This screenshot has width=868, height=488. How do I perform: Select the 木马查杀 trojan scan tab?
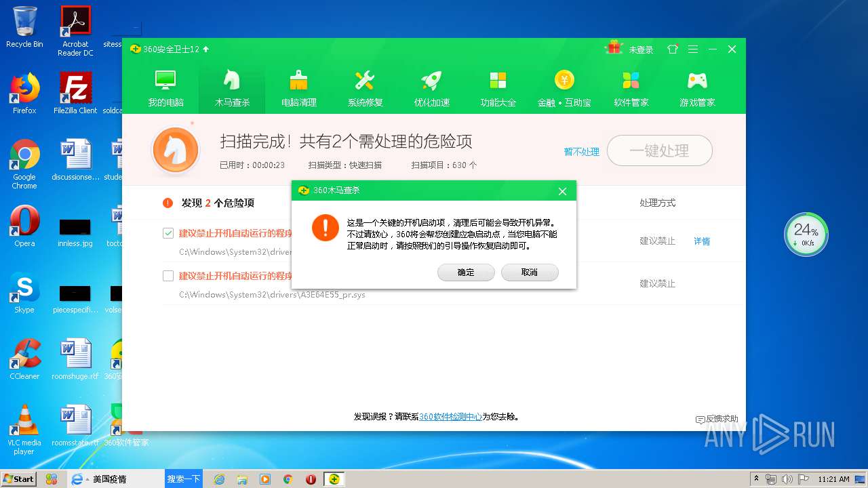(232, 88)
